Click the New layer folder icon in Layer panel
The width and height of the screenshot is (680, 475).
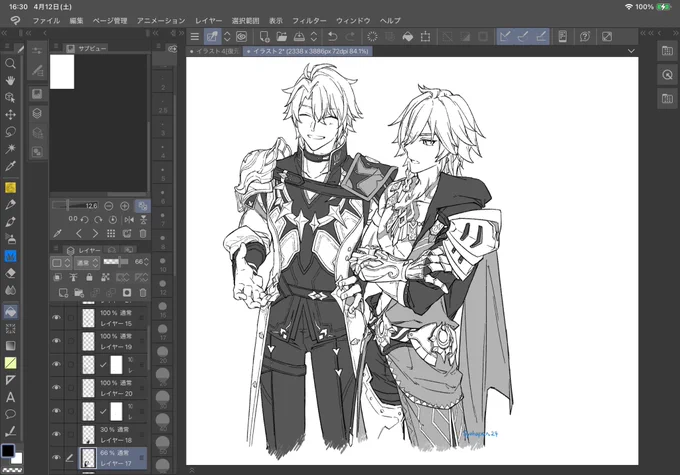click(79, 293)
